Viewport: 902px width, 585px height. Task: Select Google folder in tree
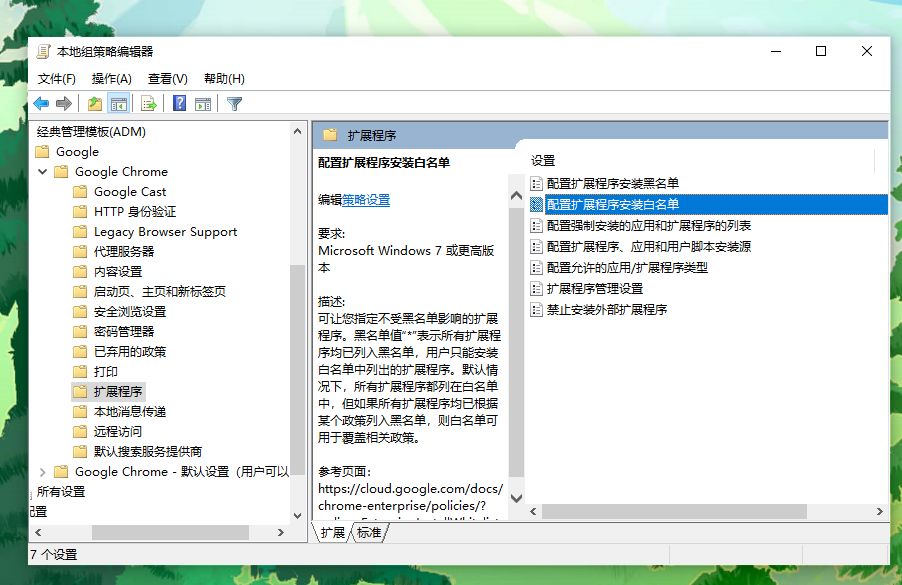[77, 152]
